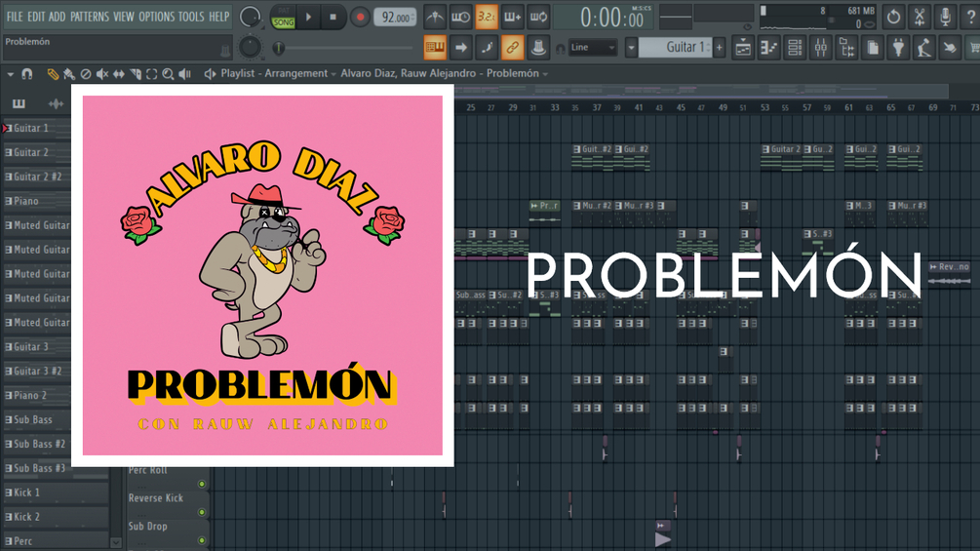Open the EDIT menu
The width and height of the screenshot is (980, 551).
[36, 17]
